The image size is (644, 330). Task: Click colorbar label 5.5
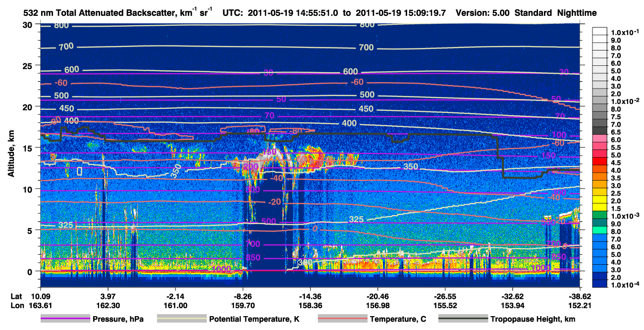(x=616, y=147)
